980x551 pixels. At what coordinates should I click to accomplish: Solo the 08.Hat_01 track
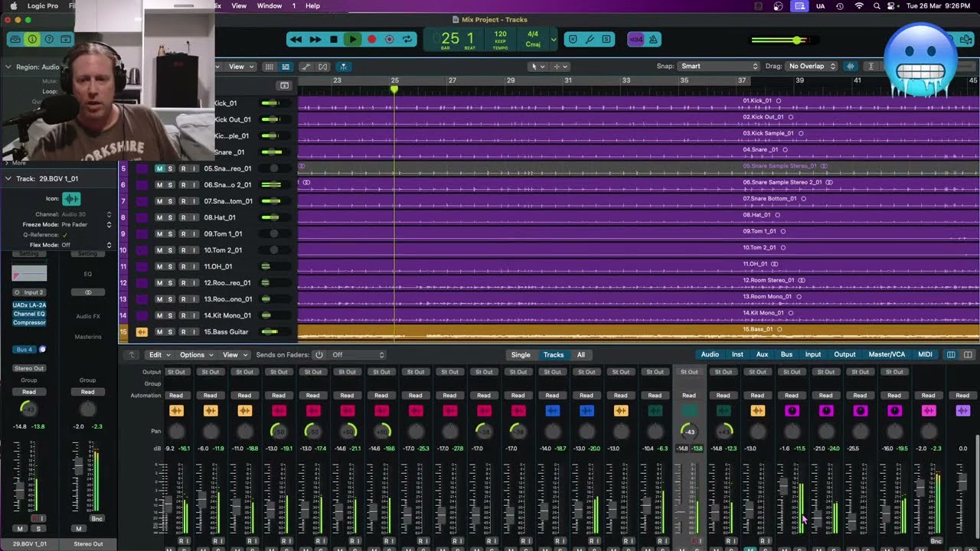[x=170, y=217]
